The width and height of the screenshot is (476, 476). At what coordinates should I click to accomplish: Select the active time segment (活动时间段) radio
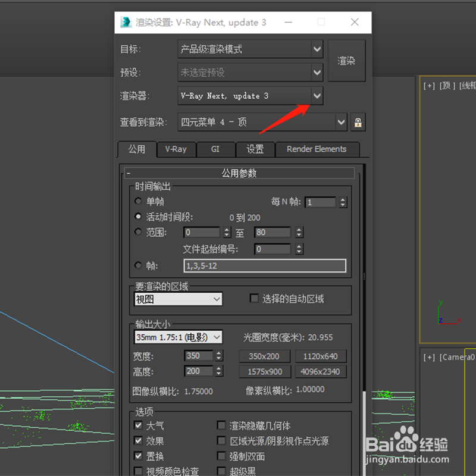[138, 217]
